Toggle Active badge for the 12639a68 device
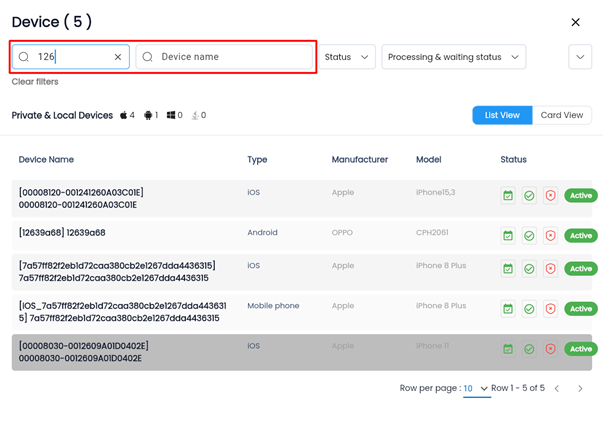 [x=581, y=236]
